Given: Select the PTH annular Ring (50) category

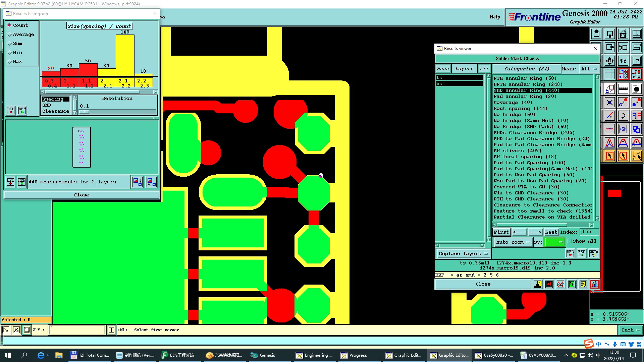Looking at the screenshot, I should (x=542, y=78).
